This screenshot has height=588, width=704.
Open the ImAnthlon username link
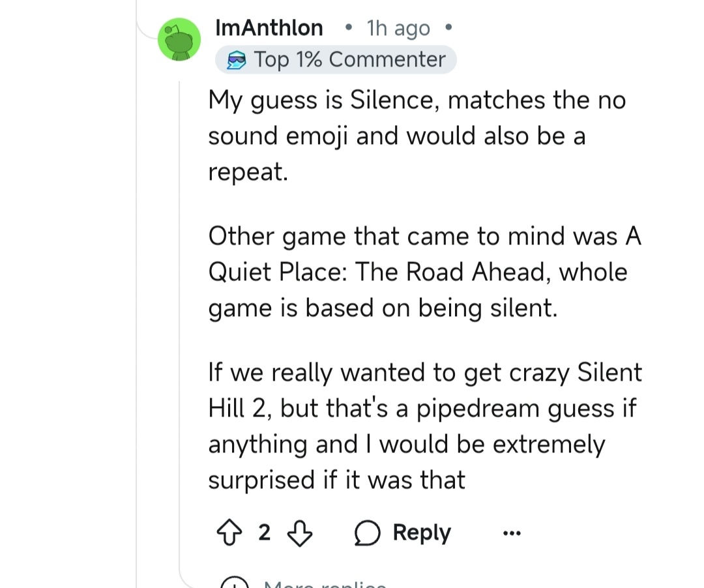pyautogui.click(x=269, y=28)
